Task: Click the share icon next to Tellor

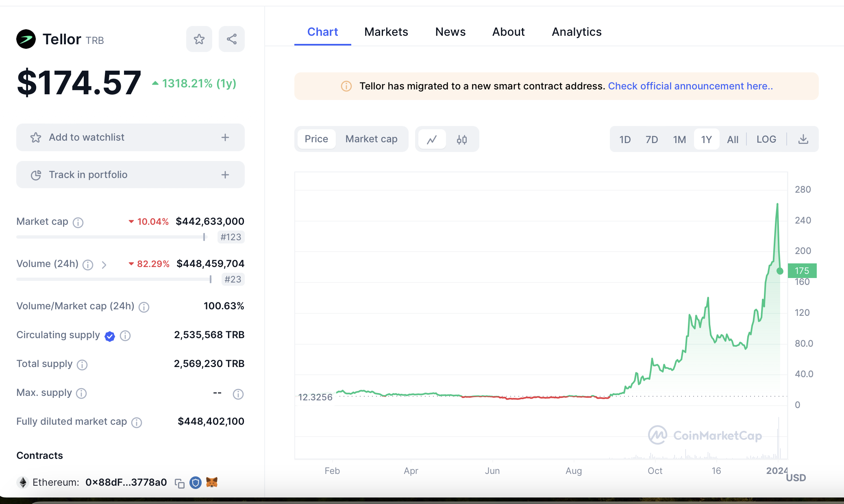Action: coord(231,39)
